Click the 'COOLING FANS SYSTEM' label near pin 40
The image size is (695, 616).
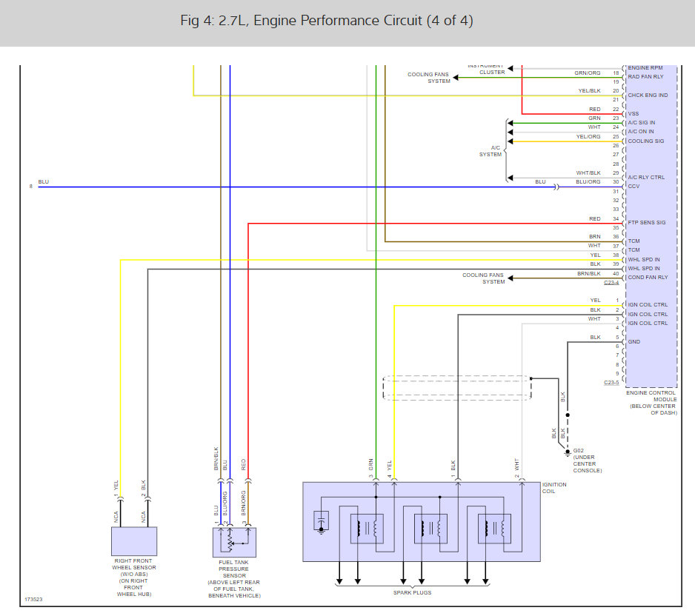pos(484,278)
